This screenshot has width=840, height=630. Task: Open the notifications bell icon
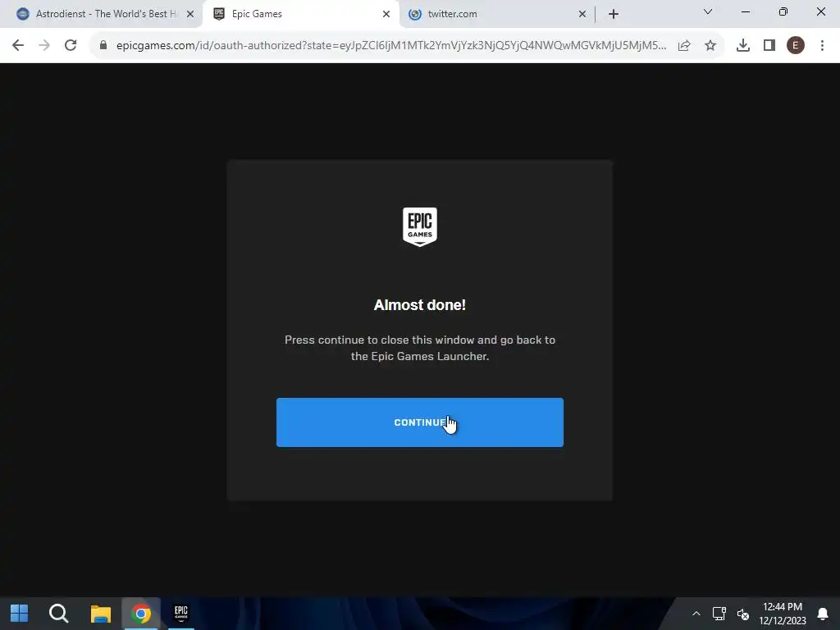coord(822,614)
